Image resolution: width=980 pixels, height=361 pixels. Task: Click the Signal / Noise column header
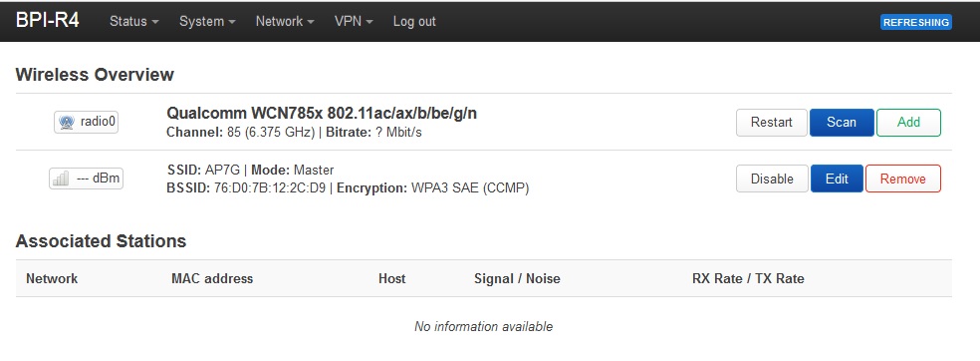point(517,278)
